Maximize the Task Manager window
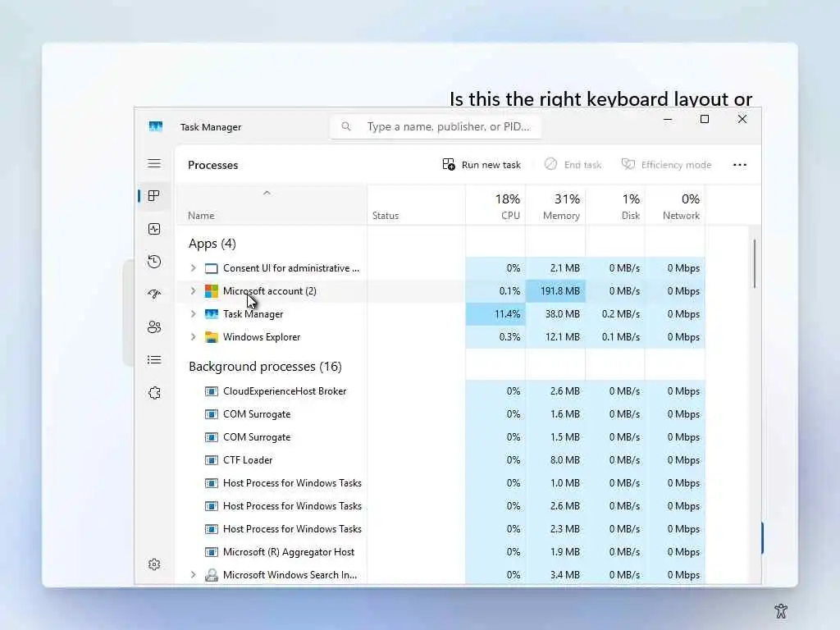This screenshot has width=840, height=630. tap(705, 119)
